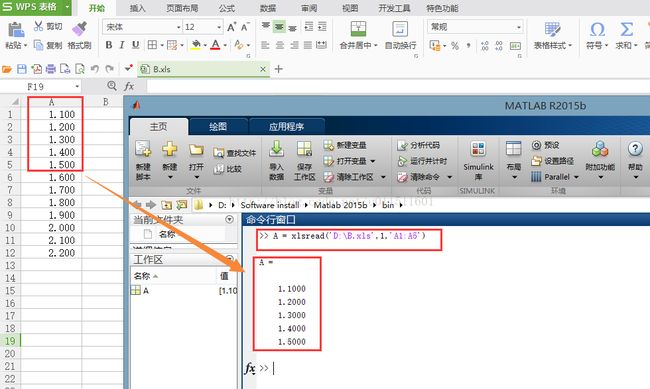
Task: Click the borders icon
Action: coord(152,45)
